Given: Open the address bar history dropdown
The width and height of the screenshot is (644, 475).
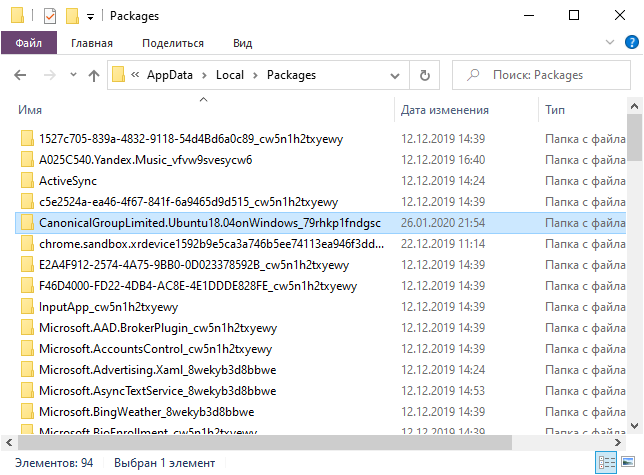Looking at the screenshot, I should click(x=395, y=76).
